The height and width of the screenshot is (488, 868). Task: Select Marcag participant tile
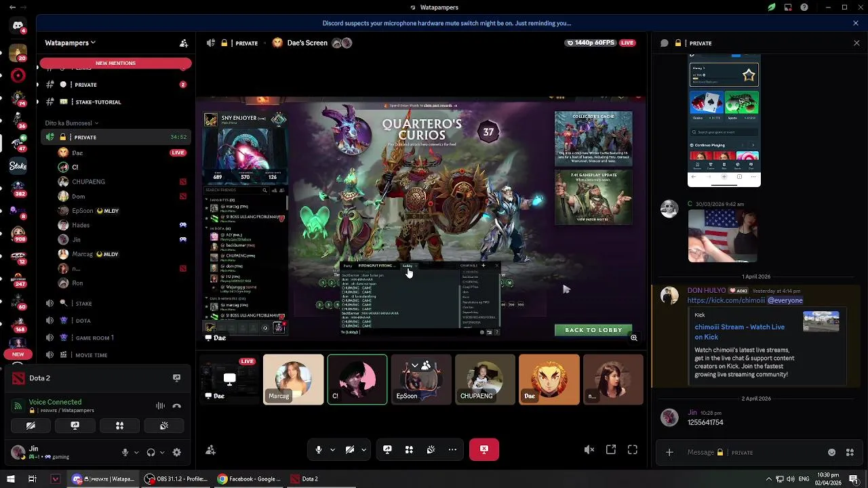pyautogui.click(x=294, y=380)
